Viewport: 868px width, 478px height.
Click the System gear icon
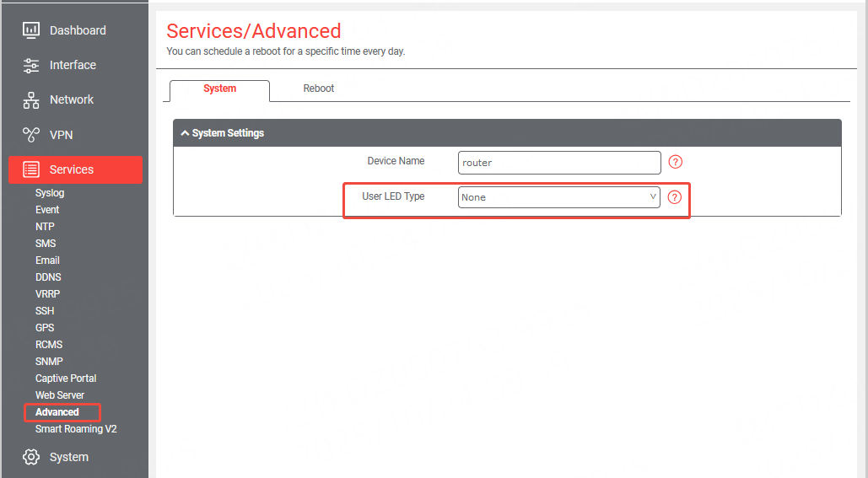click(x=31, y=457)
